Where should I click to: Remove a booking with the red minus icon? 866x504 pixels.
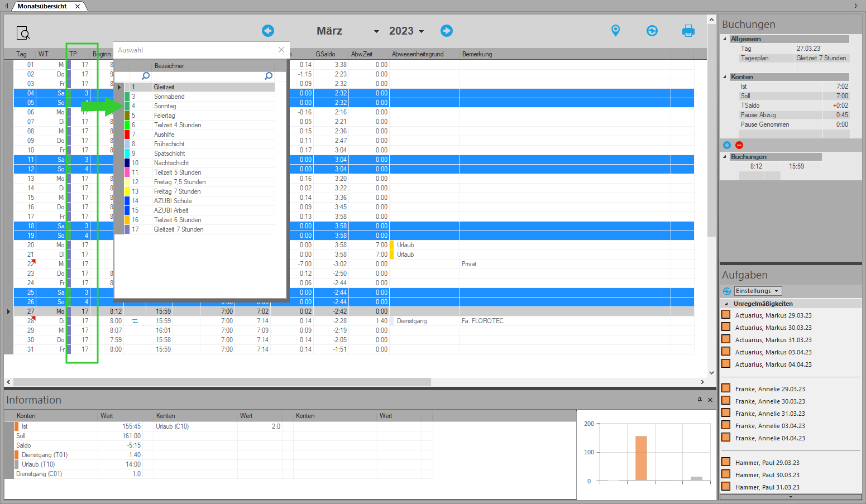[x=739, y=145]
